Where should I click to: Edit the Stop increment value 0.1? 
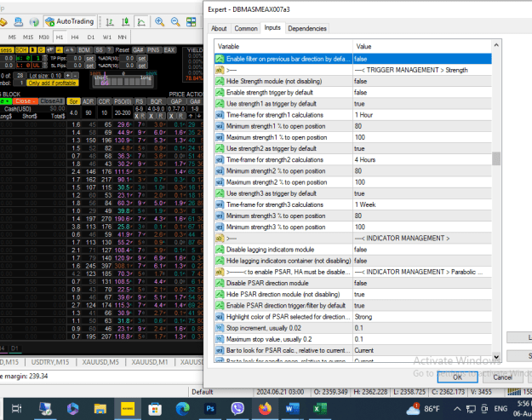422,328
